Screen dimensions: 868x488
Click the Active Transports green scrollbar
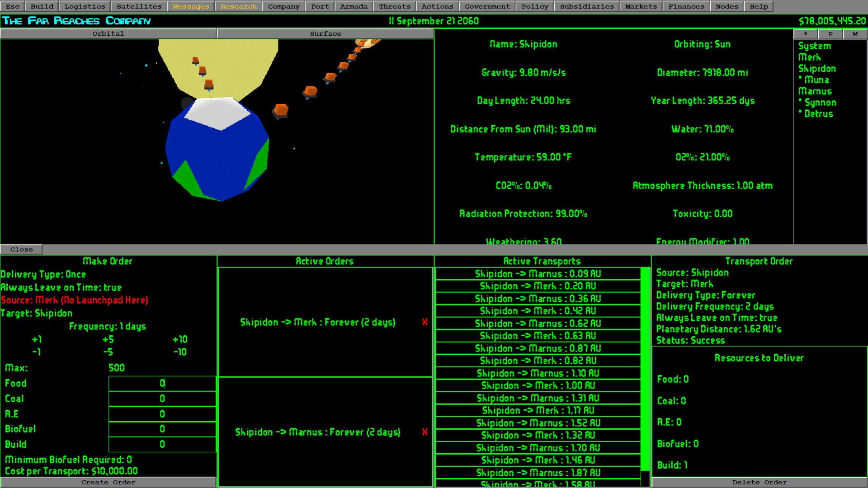click(x=645, y=368)
